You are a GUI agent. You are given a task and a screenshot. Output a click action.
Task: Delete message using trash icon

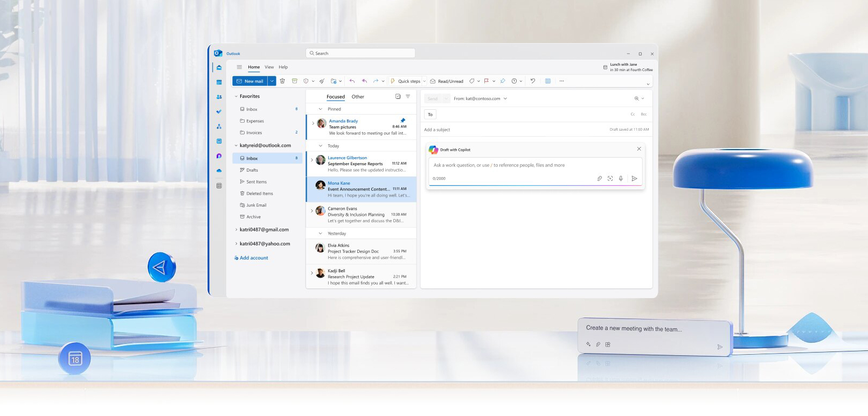282,81
